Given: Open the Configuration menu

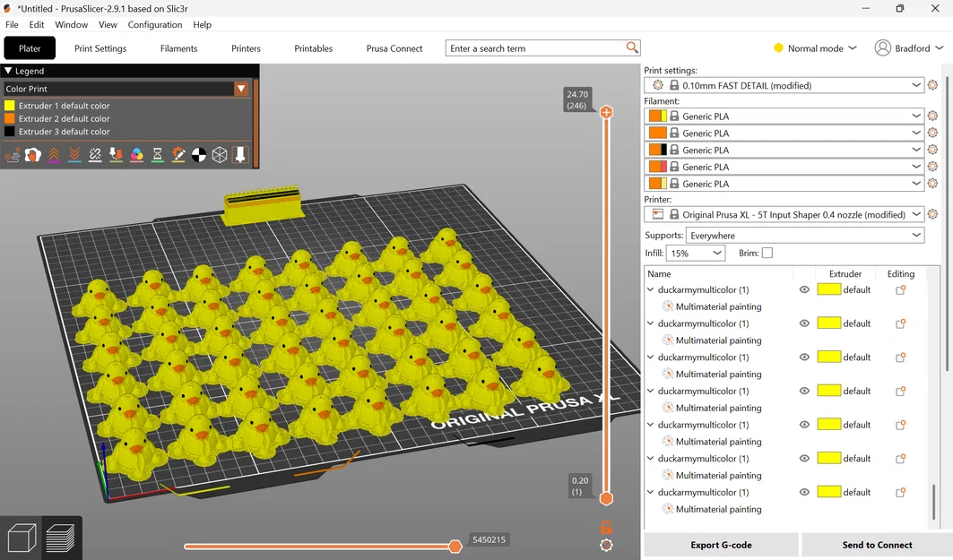Looking at the screenshot, I should coord(154,24).
